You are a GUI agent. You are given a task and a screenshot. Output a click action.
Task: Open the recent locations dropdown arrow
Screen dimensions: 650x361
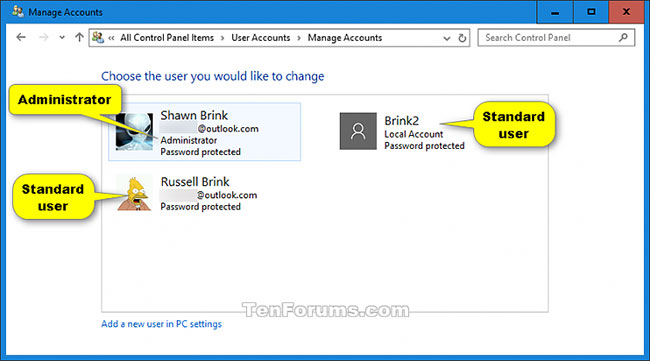(62, 37)
